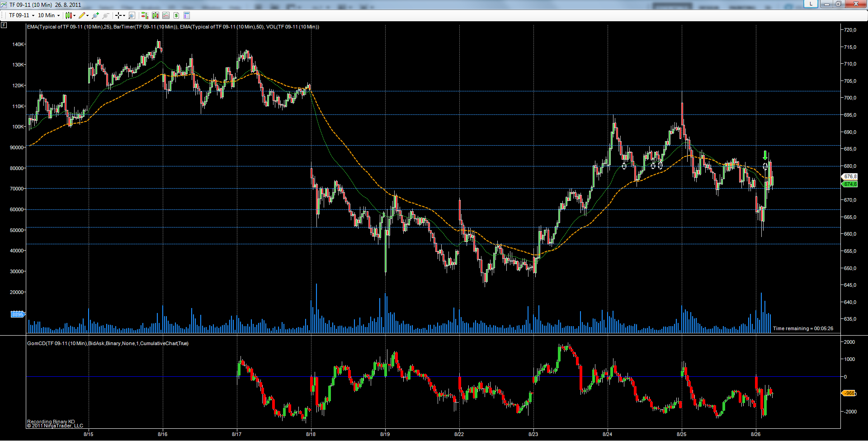Click the 140K volume axis label

pos(18,44)
